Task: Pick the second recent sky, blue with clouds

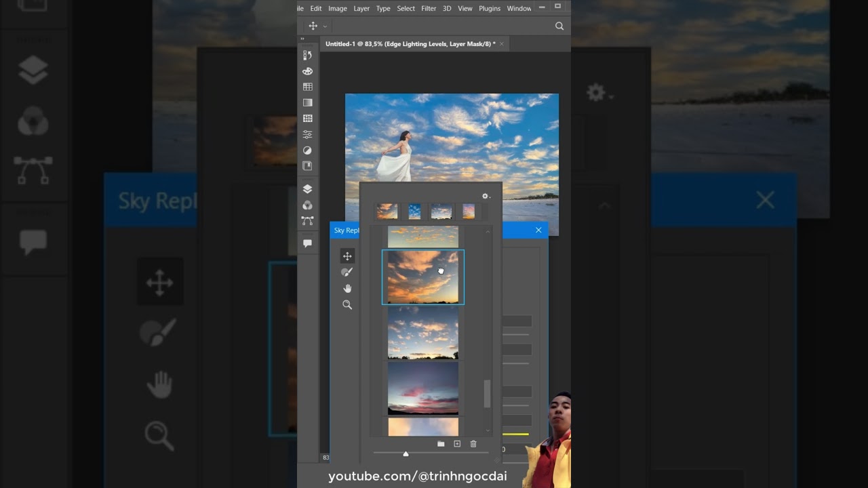Action: click(414, 211)
